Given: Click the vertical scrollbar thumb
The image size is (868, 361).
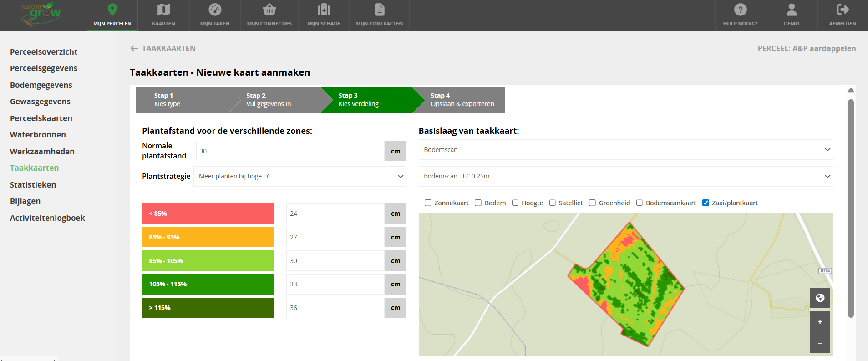Looking at the screenshot, I should [x=851, y=208].
